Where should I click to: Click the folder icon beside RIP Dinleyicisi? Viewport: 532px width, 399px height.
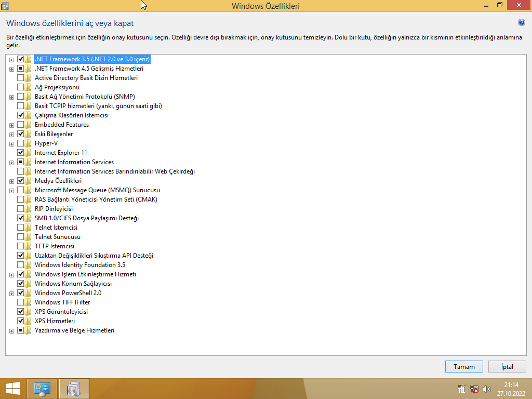[28, 209]
